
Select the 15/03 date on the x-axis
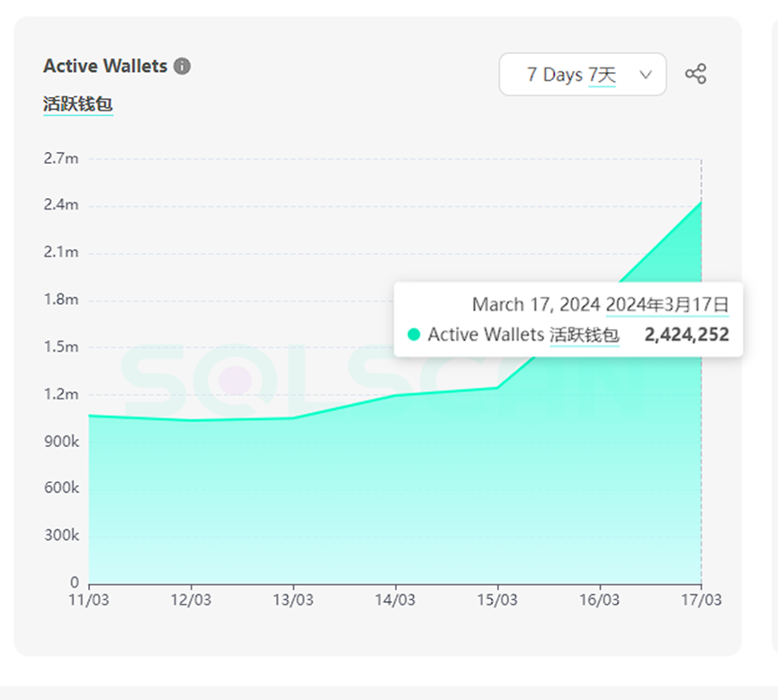coord(497,600)
